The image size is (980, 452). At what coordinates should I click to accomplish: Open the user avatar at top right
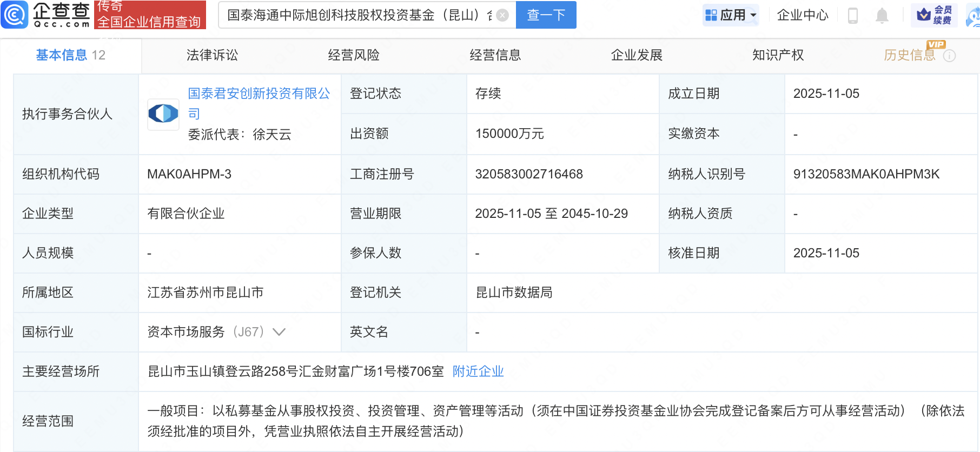point(974,16)
